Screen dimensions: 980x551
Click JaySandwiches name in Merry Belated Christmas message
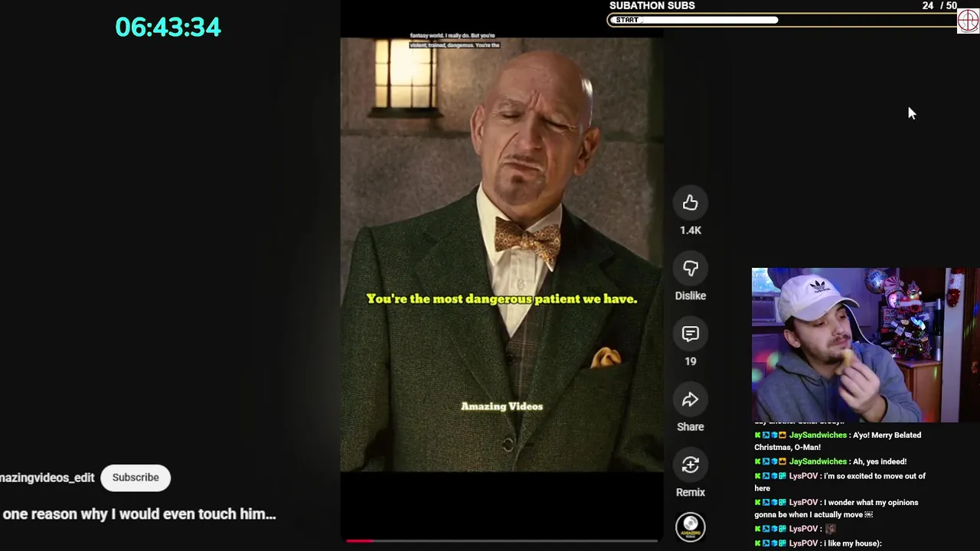[818, 435]
